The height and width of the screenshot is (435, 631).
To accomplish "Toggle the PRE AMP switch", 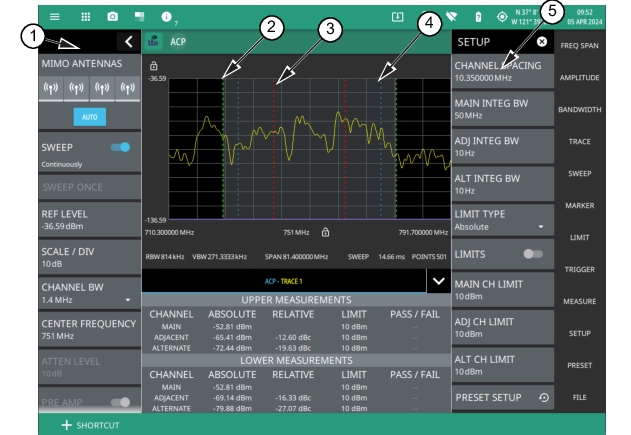I will 122,403.
